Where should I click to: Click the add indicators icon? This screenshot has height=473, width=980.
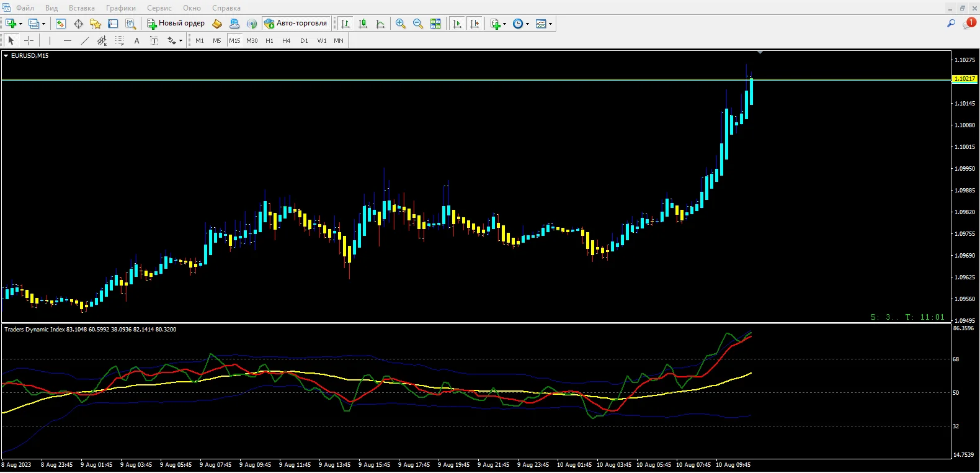[495, 24]
